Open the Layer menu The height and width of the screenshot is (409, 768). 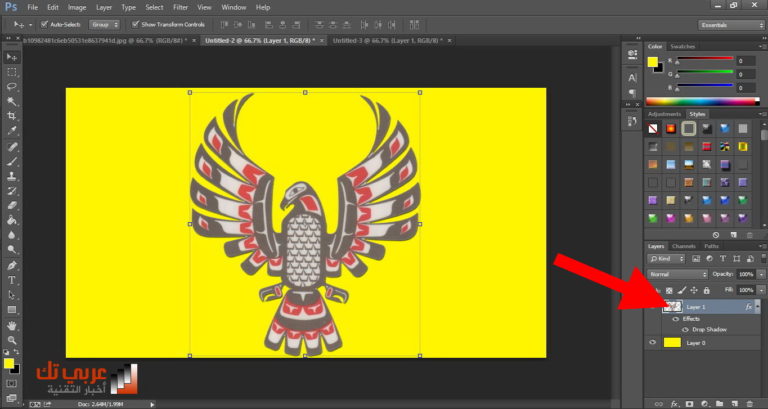tap(103, 7)
